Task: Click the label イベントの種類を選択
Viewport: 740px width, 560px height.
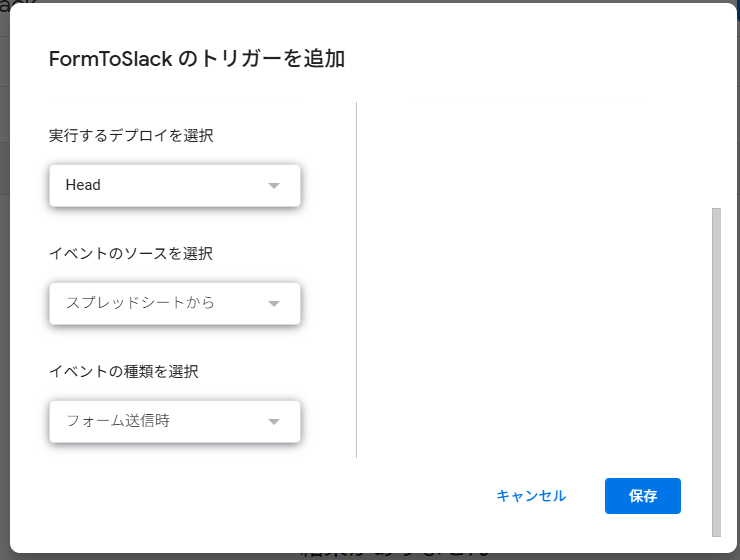Action: [124, 371]
